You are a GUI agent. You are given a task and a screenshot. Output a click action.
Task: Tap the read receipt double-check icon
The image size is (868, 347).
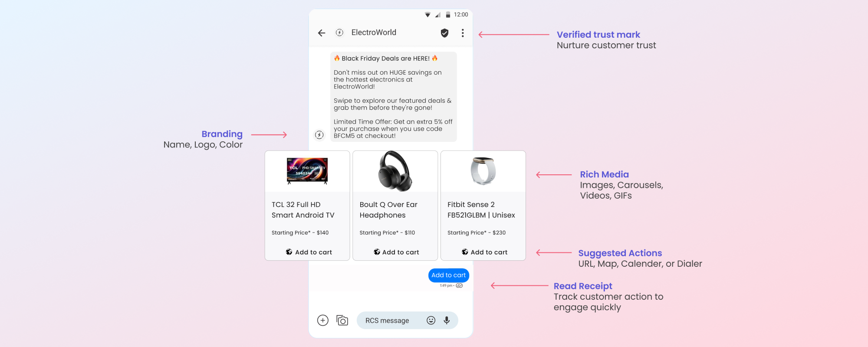click(459, 285)
